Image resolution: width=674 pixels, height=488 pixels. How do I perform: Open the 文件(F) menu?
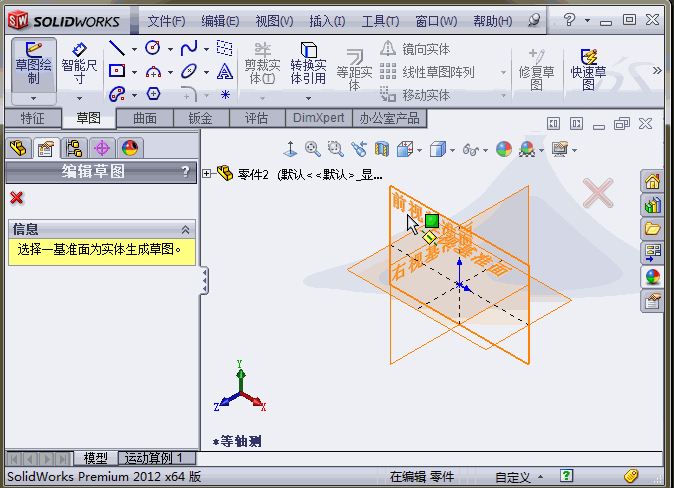166,21
